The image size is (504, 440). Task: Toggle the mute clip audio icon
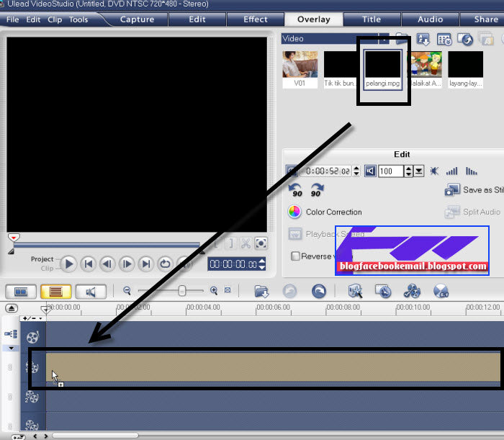coord(434,171)
